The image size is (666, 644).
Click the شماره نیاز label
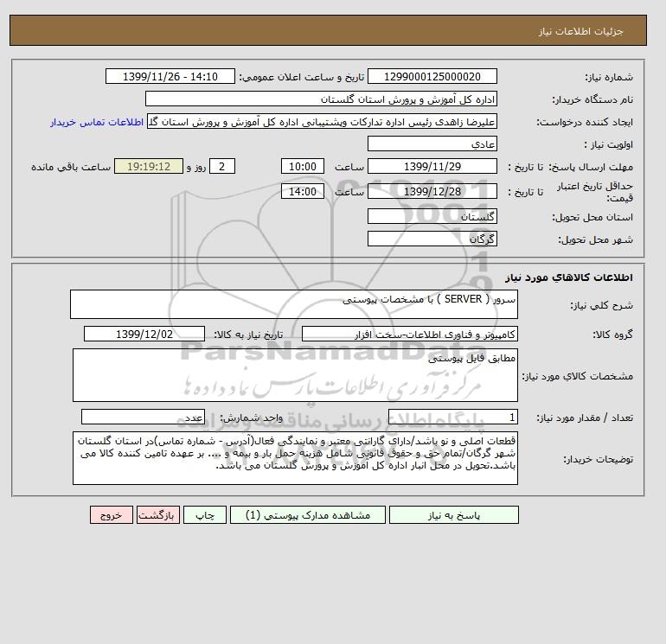point(609,77)
